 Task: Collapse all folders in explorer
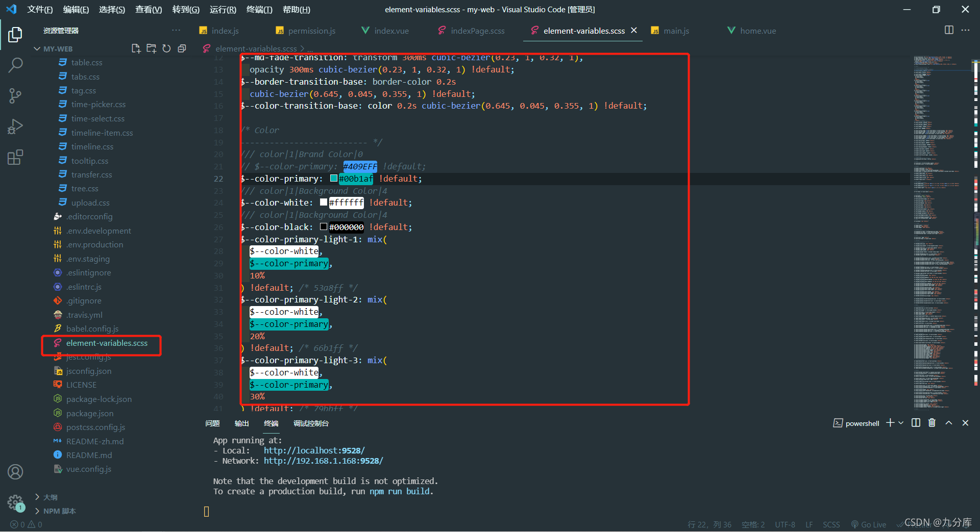point(182,48)
